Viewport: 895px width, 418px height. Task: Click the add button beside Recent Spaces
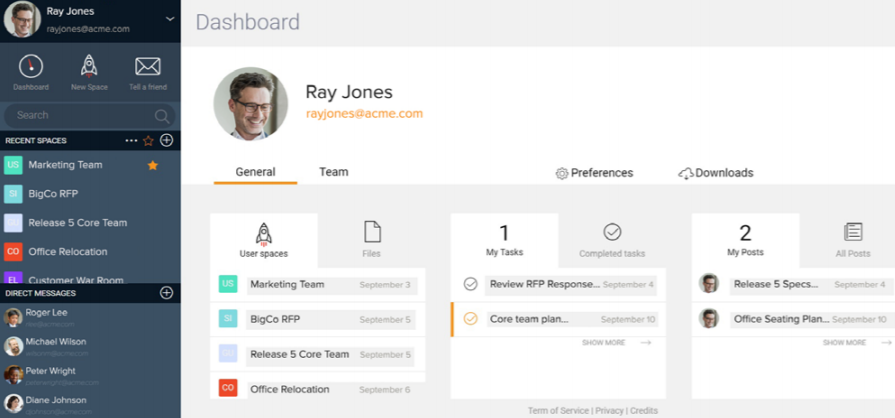167,140
